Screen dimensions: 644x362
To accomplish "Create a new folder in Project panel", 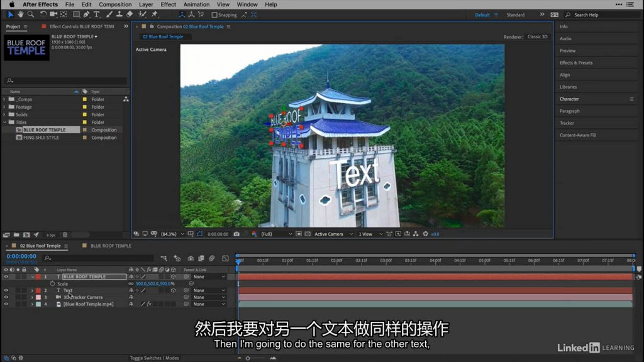I will pos(16,235).
